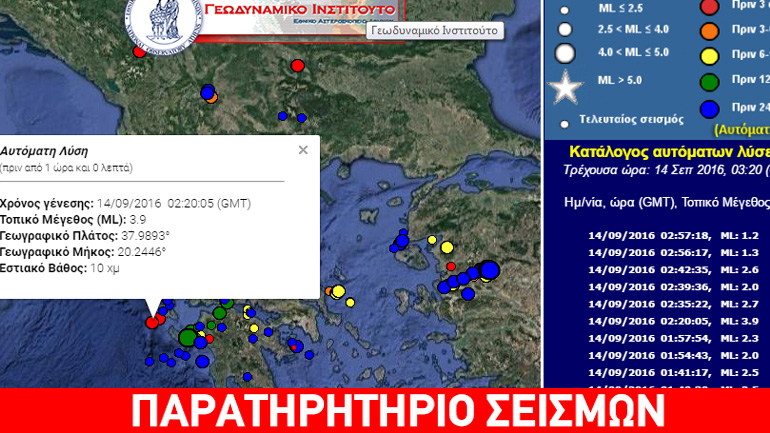Viewport: 770px width, 433px height.
Task: Click the National Observatory round logo
Action: (164, 25)
